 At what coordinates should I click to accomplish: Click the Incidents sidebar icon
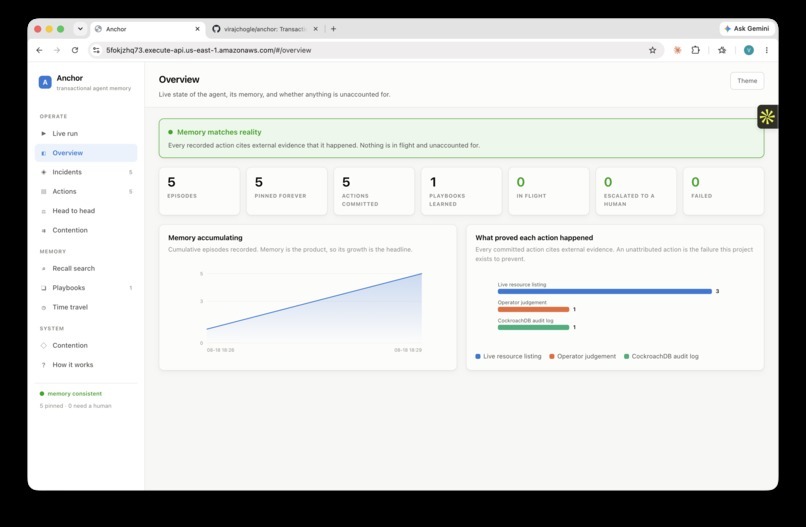tap(43, 172)
